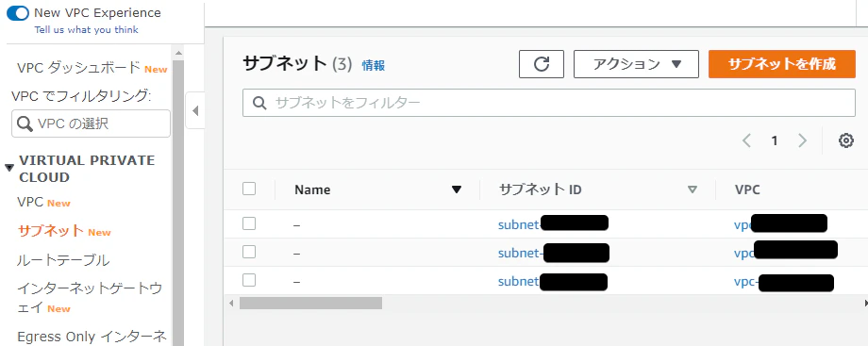Image resolution: width=868 pixels, height=346 pixels.
Task: Click the VPC の選択 filter field
Action: [x=91, y=124]
